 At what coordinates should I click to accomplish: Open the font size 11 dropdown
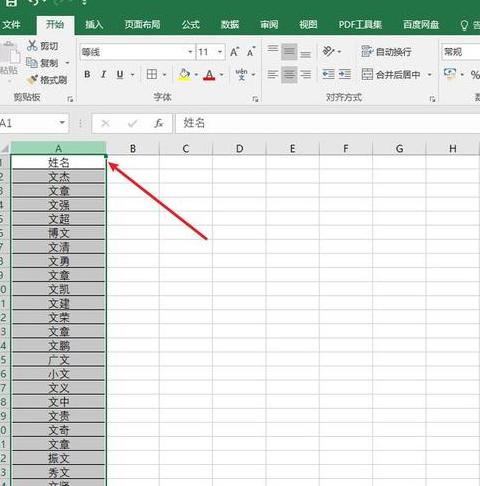(220, 52)
